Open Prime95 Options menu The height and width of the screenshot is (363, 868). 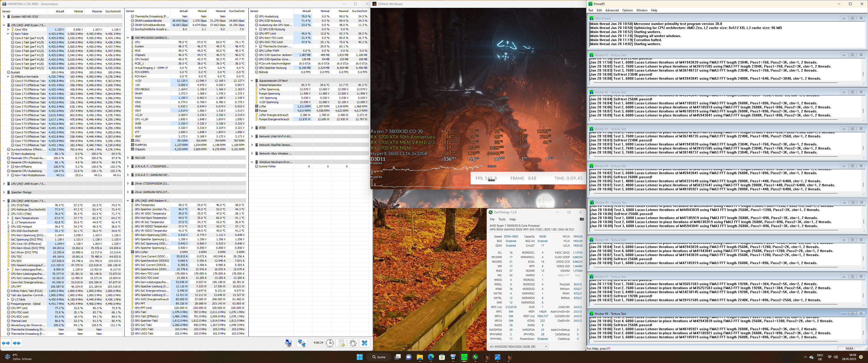pos(628,10)
